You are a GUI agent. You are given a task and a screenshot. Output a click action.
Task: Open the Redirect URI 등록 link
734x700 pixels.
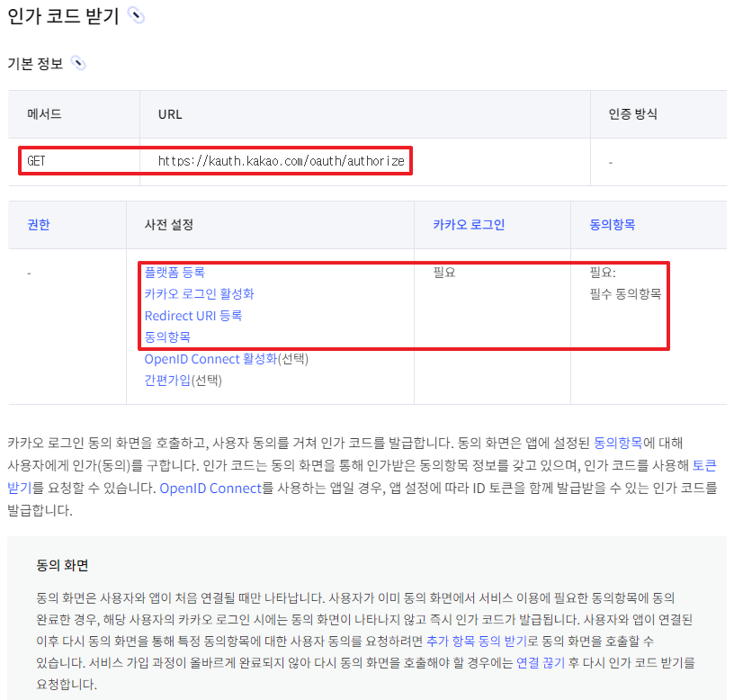pyautogui.click(x=193, y=316)
